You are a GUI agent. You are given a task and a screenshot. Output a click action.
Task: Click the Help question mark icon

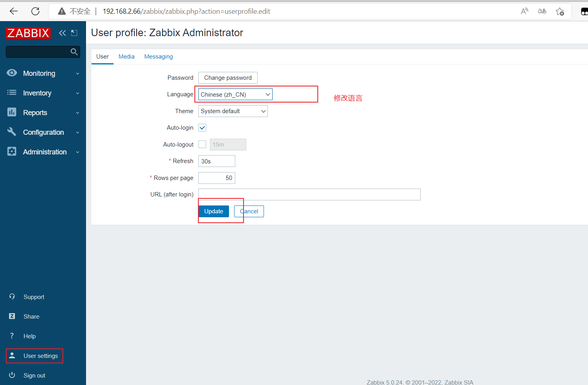[x=12, y=336]
